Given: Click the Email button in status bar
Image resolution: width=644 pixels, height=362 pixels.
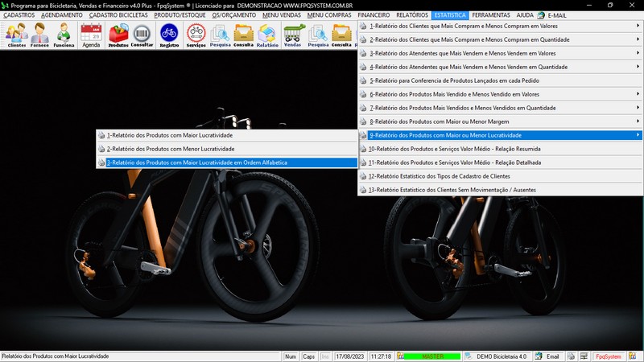Looking at the screenshot, I should pyautogui.click(x=552, y=356).
